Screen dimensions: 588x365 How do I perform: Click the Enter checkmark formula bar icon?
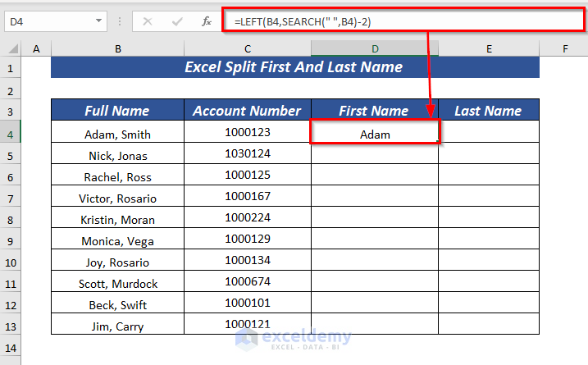coord(172,21)
